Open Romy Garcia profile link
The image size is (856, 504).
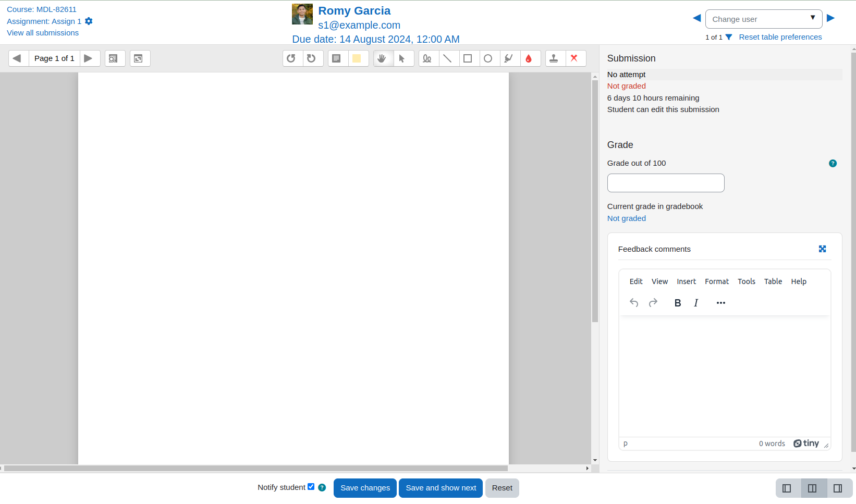pyautogui.click(x=354, y=11)
